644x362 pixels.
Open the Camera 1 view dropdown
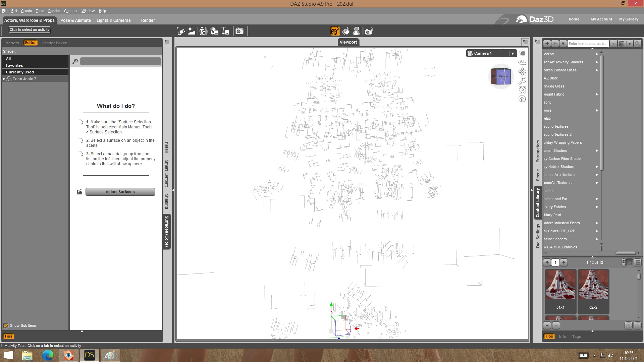pos(512,53)
